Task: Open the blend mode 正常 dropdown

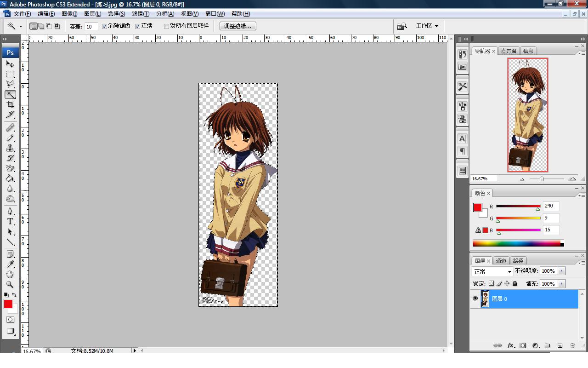Action: click(492, 271)
